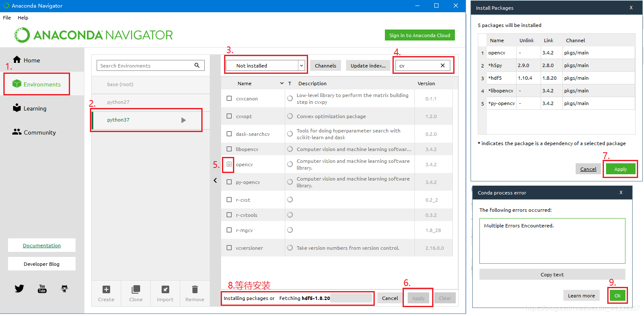Click the Twitter bird icon
The image size is (644, 316).
click(x=19, y=289)
